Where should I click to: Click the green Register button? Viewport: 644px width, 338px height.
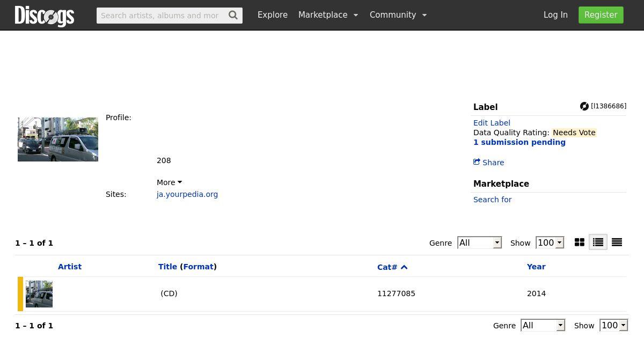point(601,15)
